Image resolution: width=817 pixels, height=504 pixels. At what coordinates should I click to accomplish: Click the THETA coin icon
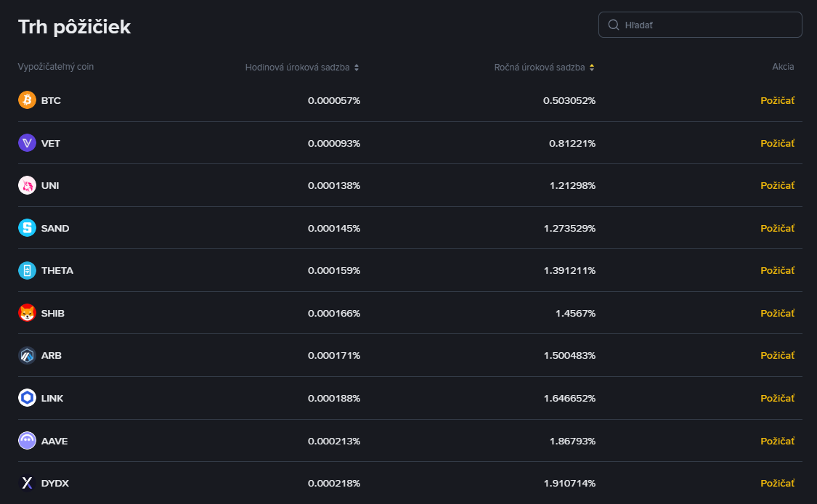pyautogui.click(x=27, y=270)
